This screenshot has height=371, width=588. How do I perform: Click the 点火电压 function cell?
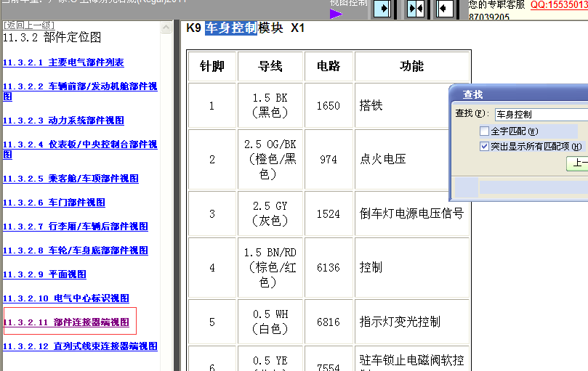tap(402, 159)
